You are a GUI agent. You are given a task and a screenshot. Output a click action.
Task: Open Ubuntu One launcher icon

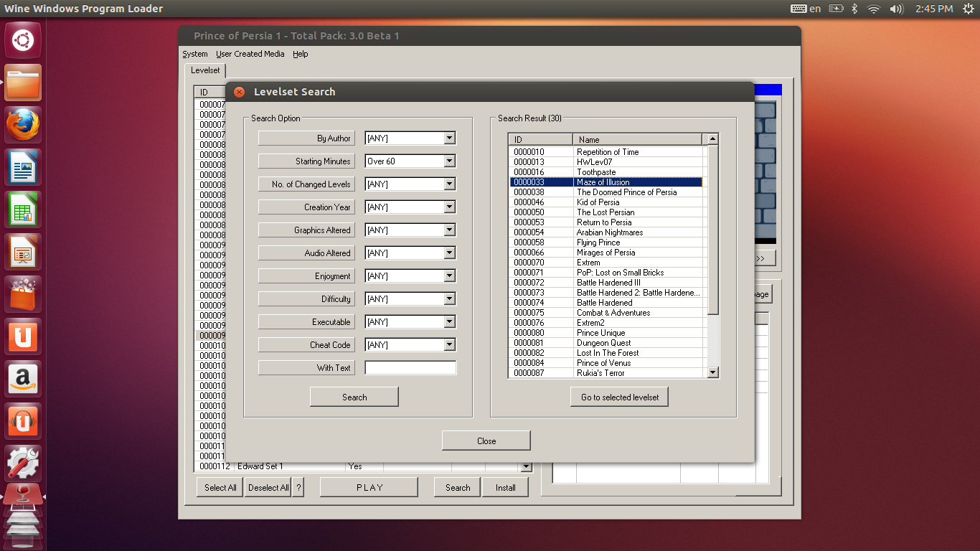(23, 337)
